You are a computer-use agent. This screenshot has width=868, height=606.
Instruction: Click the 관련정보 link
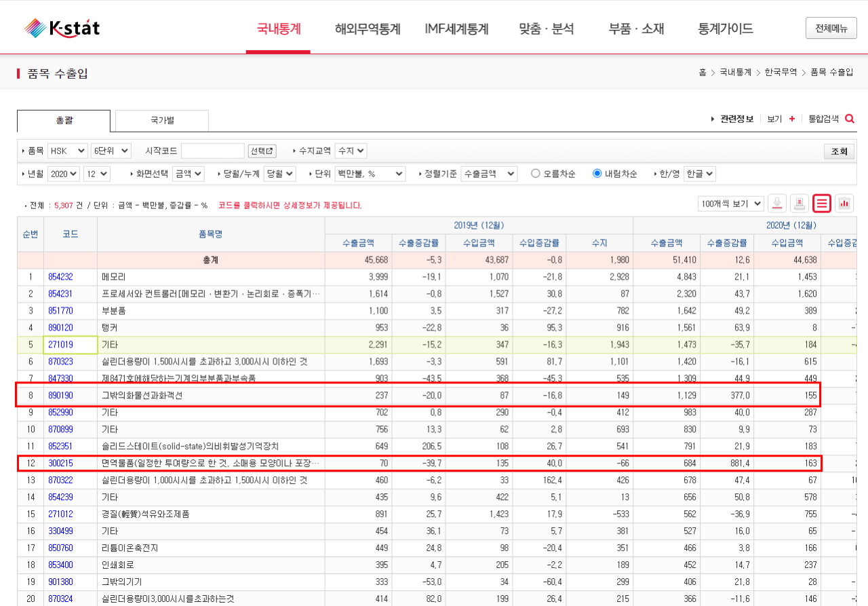coord(736,119)
